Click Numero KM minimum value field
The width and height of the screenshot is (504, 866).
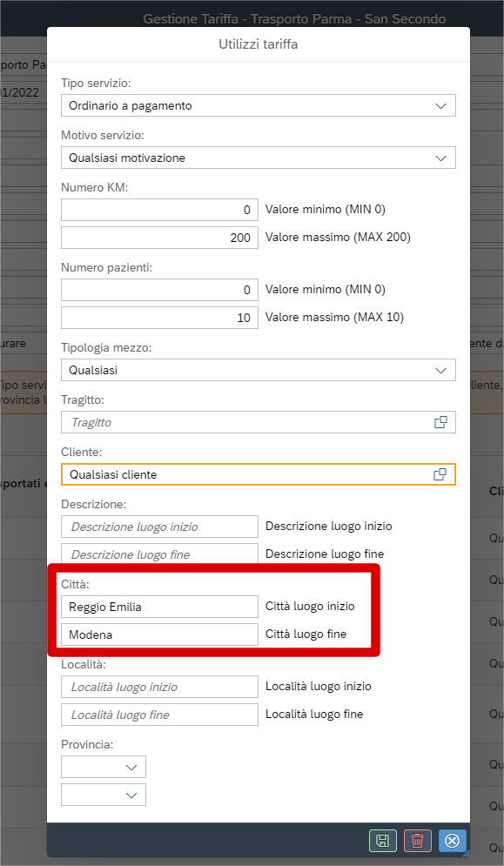[x=159, y=210]
